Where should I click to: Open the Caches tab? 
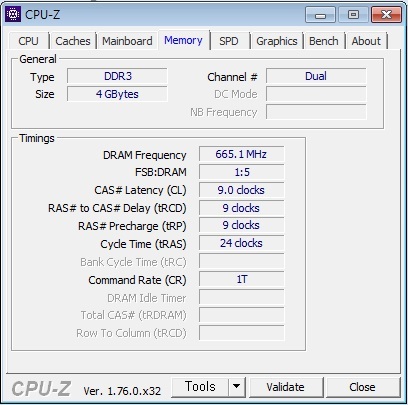click(x=73, y=41)
